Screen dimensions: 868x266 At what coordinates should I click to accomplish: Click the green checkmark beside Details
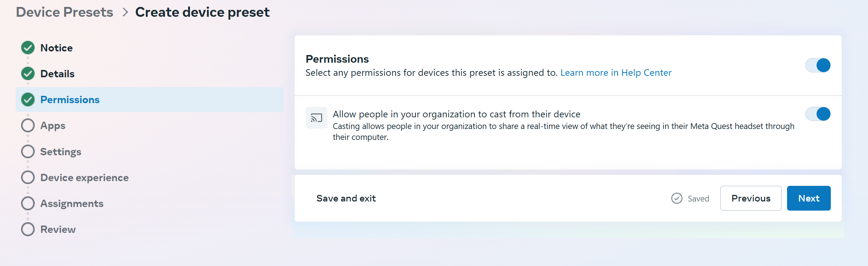coord(28,74)
